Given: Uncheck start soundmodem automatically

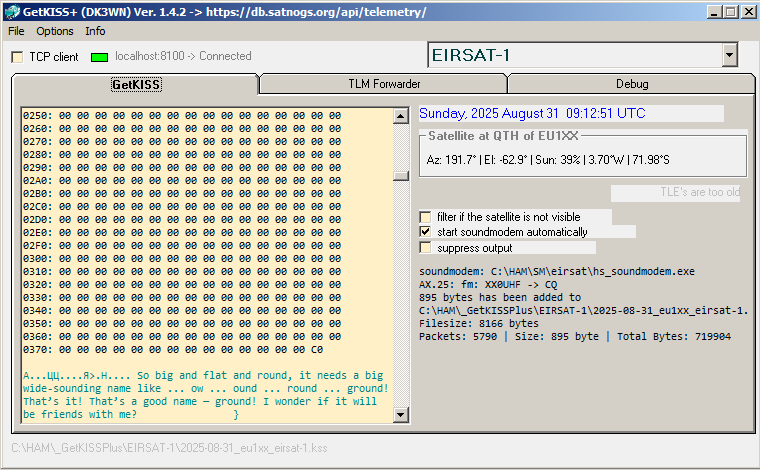Looking at the screenshot, I should tap(426, 232).
